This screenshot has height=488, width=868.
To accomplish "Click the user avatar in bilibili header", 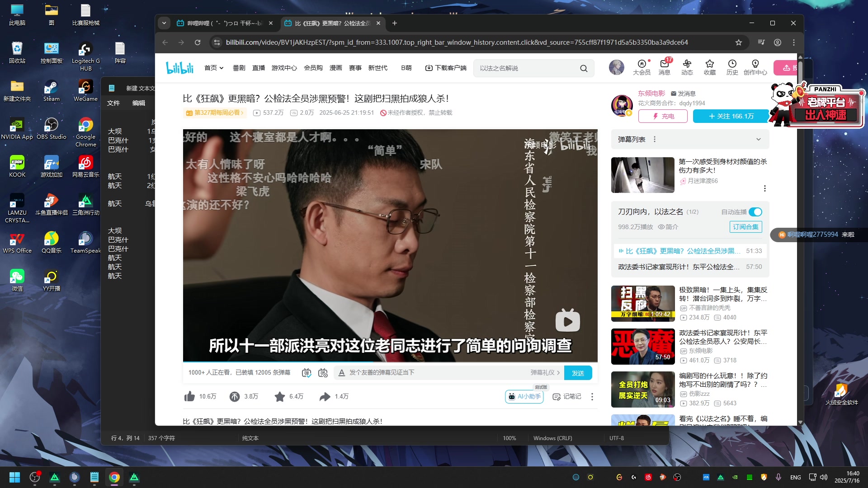I will [616, 67].
